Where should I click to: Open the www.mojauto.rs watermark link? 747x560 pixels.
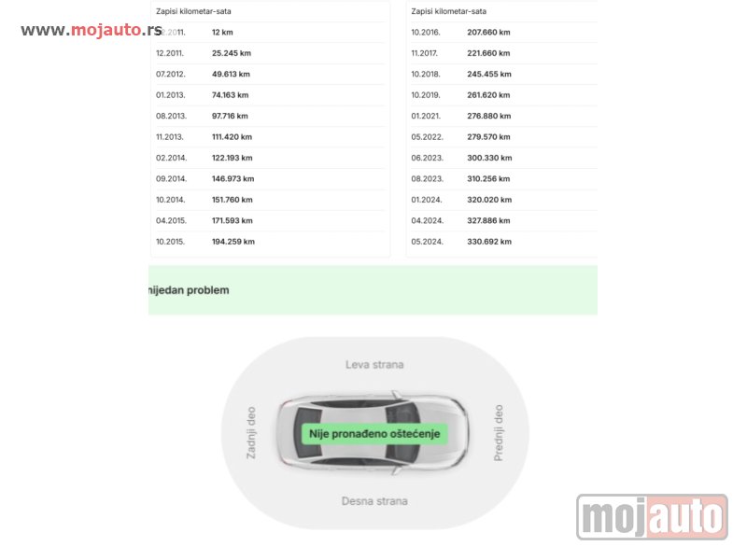pyautogui.click(x=91, y=30)
